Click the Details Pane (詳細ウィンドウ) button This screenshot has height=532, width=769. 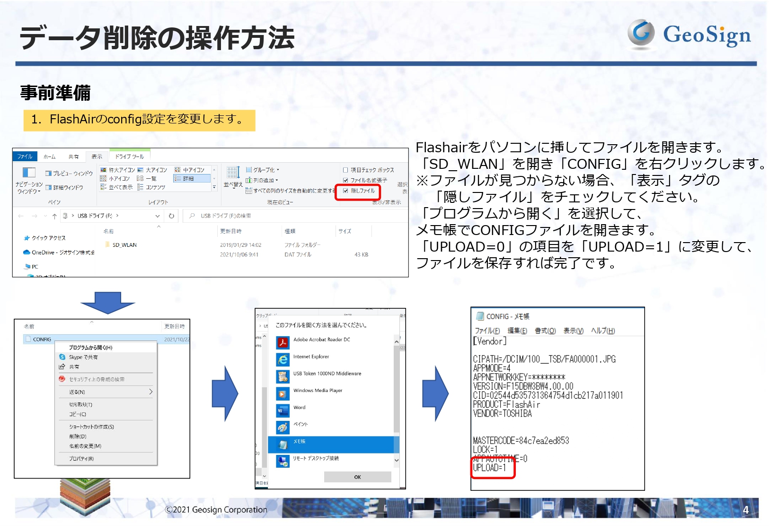pyautogui.click(x=64, y=188)
